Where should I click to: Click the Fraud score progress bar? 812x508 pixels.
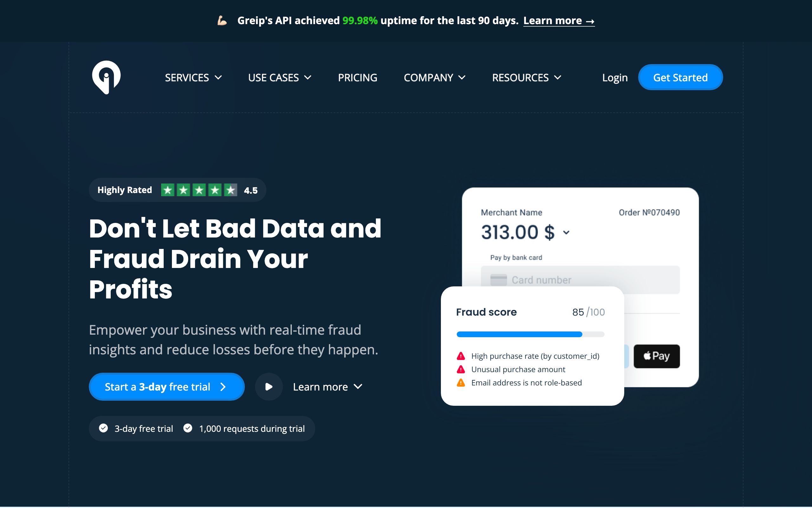530,334
